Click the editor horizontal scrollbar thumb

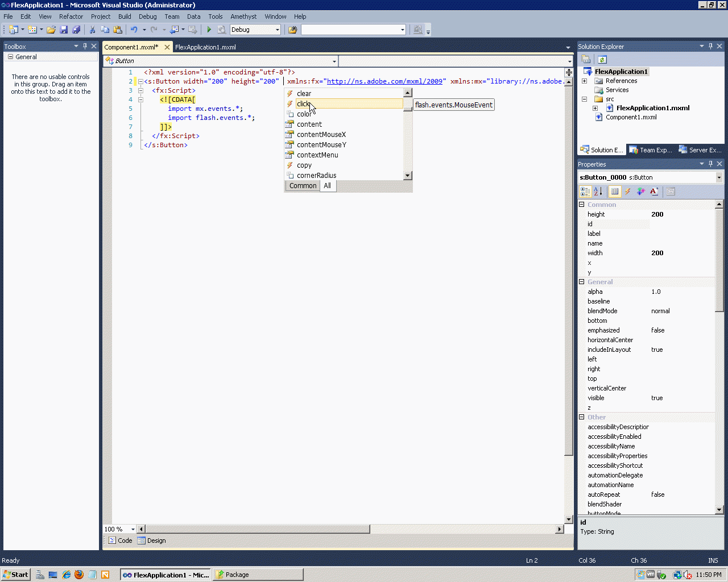pyautogui.click(x=258, y=529)
